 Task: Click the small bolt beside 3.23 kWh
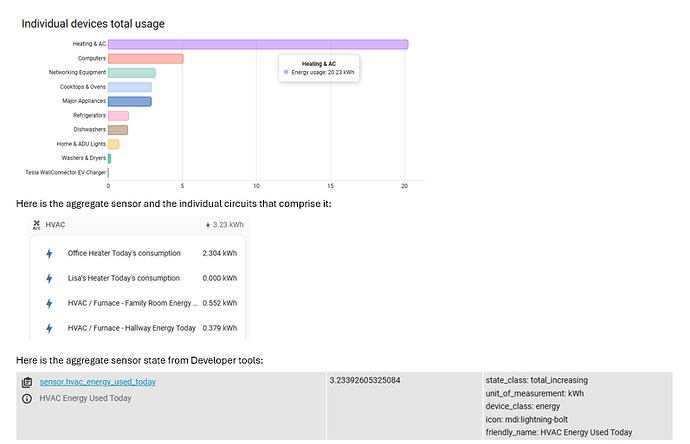pyautogui.click(x=207, y=225)
